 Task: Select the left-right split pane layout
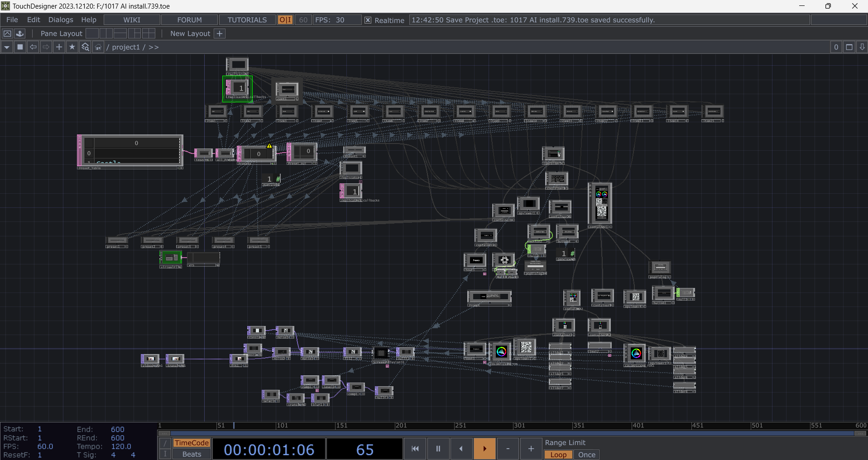(106, 34)
